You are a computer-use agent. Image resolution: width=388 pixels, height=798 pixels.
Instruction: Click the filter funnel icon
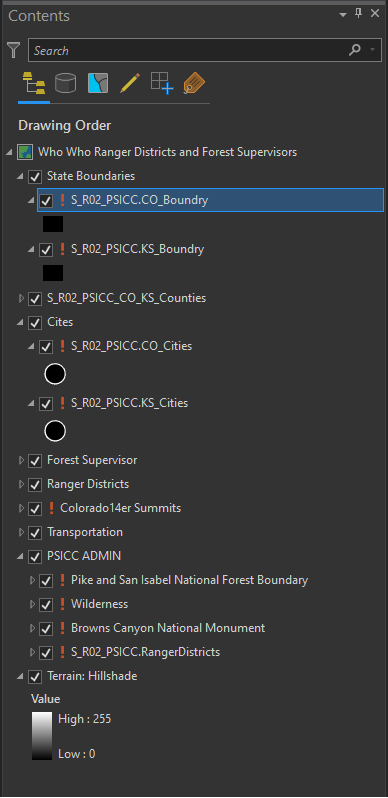[14, 50]
